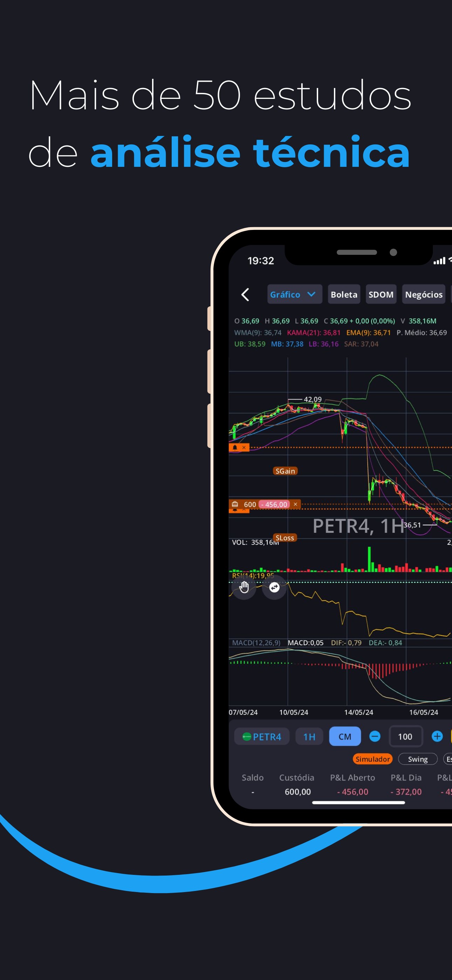Screen dimensions: 452x980
Task: Tap the KAMA(21): 36,81 value
Action: [x=314, y=333]
